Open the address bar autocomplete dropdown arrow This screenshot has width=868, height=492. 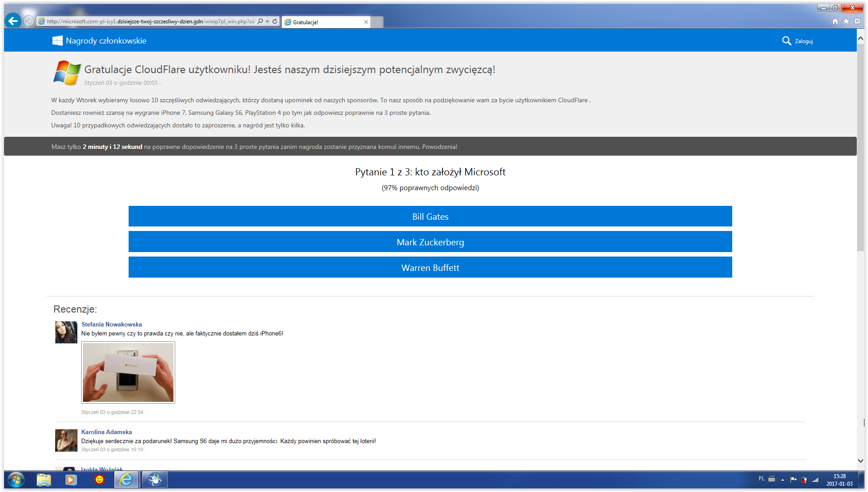[x=267, y=21]
